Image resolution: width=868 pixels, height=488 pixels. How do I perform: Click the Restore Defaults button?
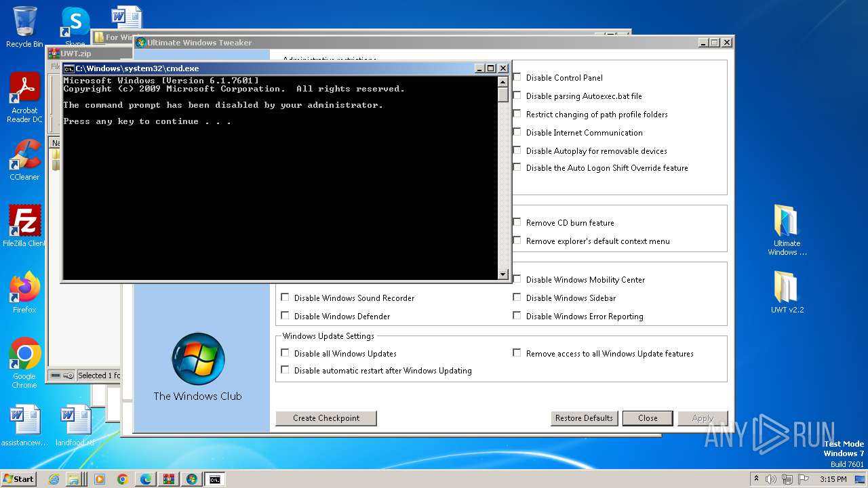point(584,418)
